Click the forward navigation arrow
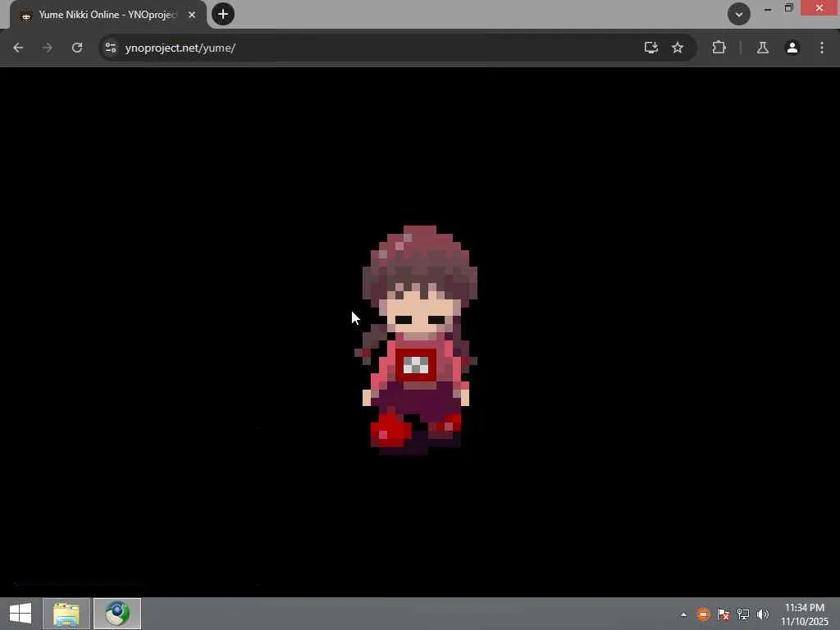Screen dimensions: 840x630 (x=47, y=48)
